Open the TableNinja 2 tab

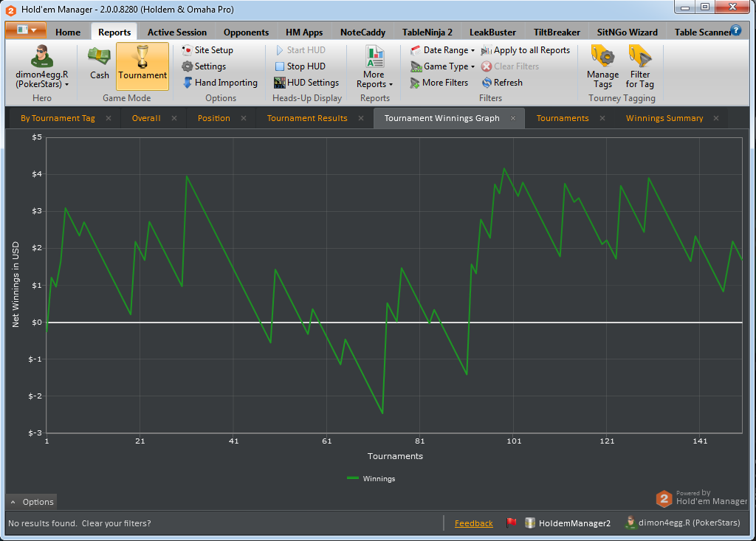pos(427,32)
